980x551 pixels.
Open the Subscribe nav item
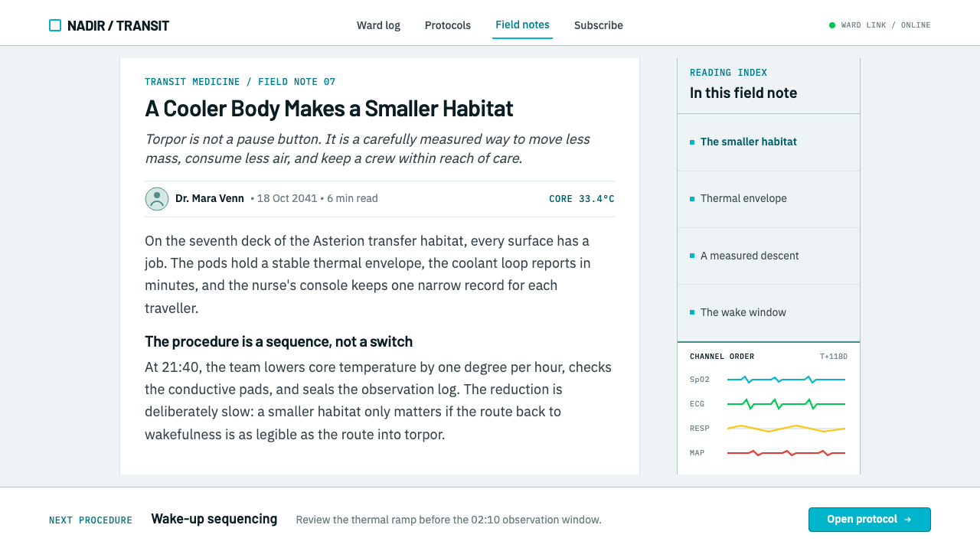pos(599,25)
